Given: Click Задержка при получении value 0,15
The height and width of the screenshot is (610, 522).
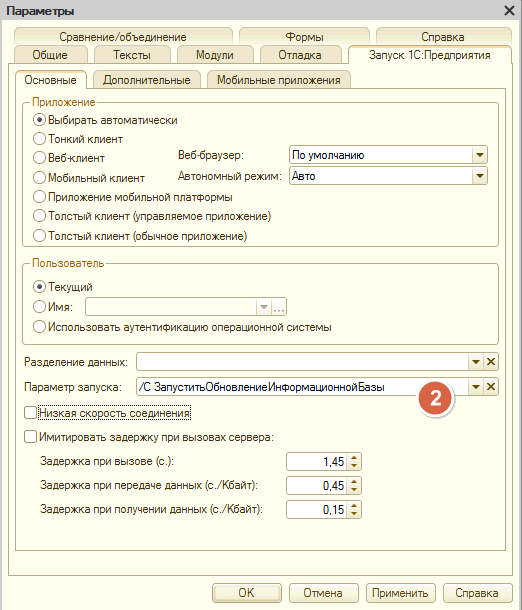Looking at the screenshot, I should coord(317,509).
